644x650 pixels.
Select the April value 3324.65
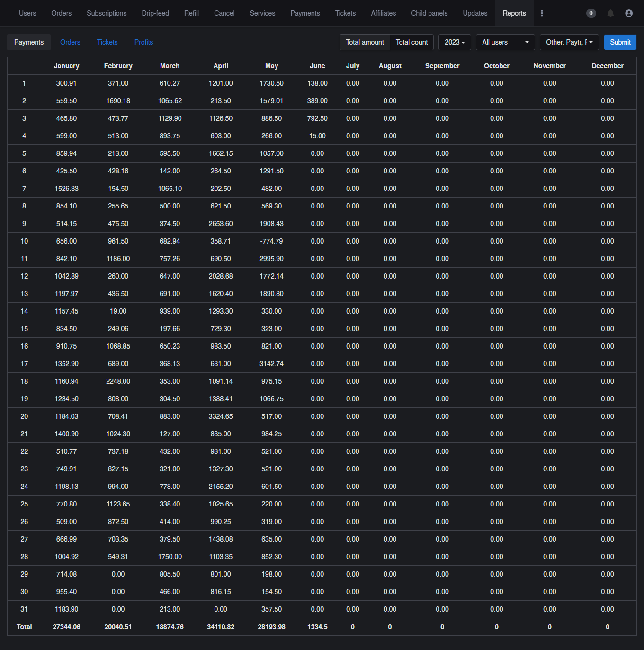[x=221, y=416]
